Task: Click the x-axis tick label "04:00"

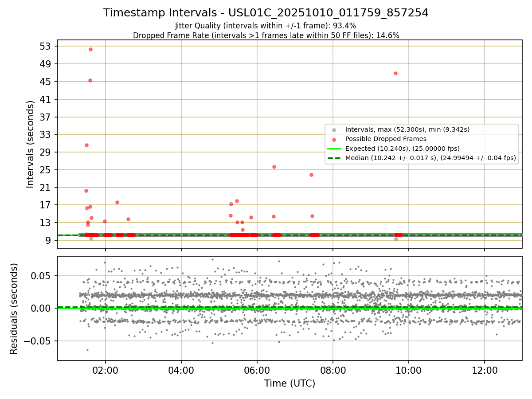Action: point(181,370)
